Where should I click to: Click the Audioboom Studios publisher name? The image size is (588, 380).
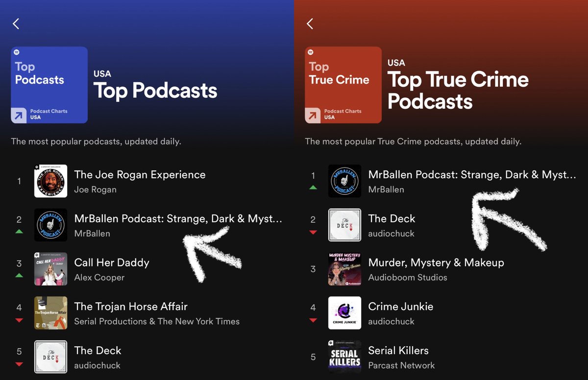408,278
